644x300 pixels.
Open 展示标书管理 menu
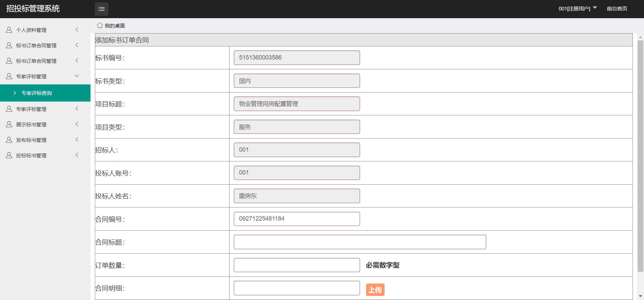(45, 124)
